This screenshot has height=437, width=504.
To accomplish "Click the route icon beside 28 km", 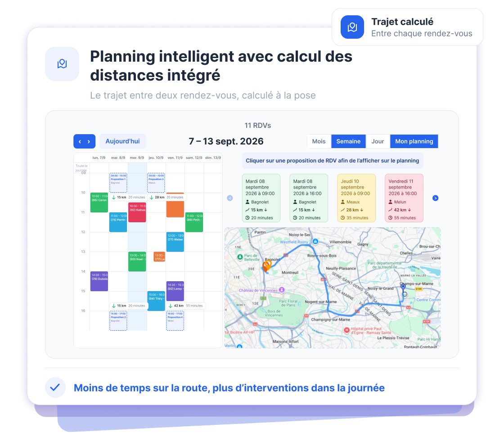I will click(342, 210).
